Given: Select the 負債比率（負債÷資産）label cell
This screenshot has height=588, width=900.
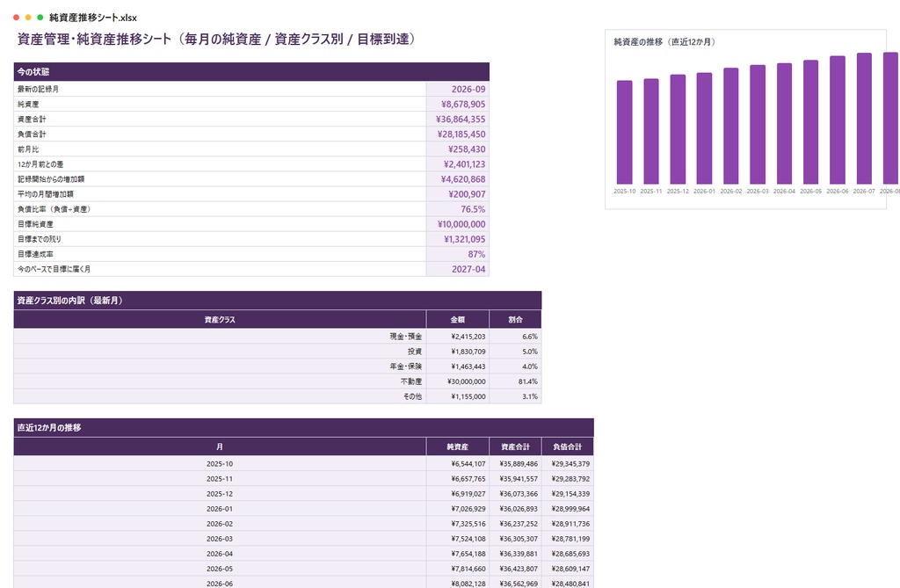Looking at the screenshot, I should click(x=220, y=209).
